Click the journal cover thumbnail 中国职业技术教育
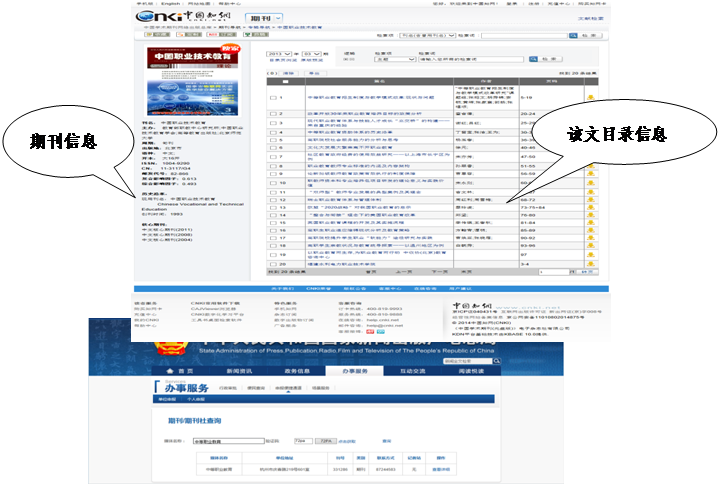The width and height of the screenshot is (720, 484). pyautogui.click(x=193, y=81)
